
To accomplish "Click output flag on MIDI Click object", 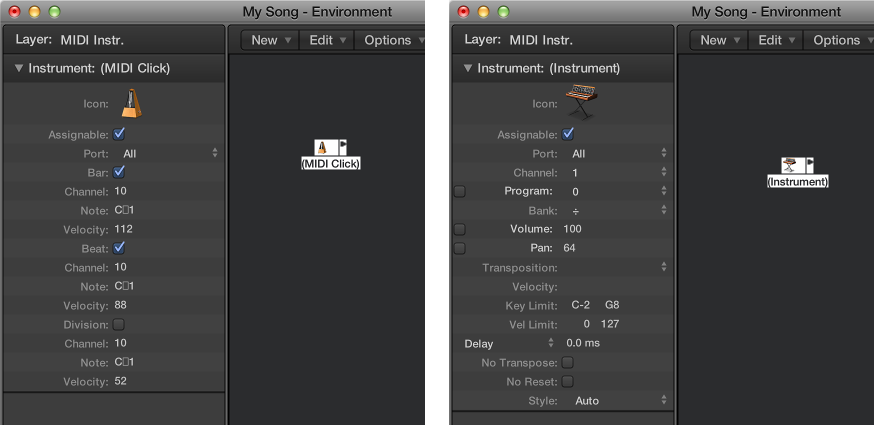I will [x=343, y=147].
